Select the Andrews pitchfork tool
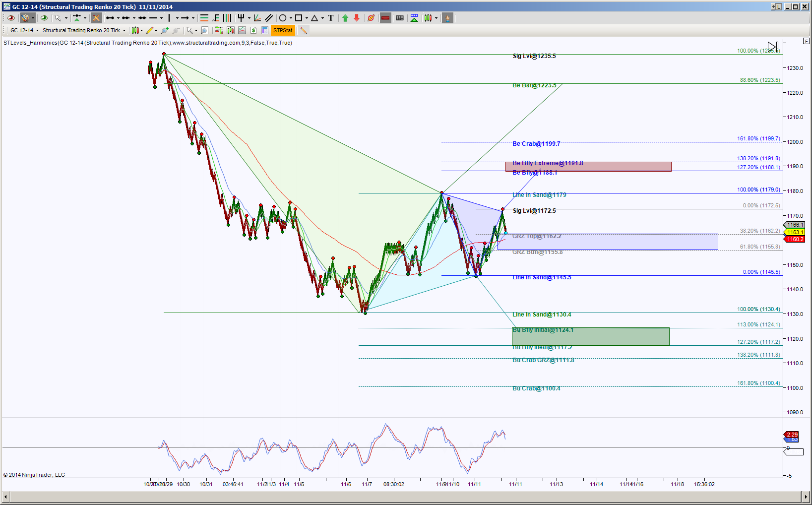Screen dimensions: 812x505 241,18
